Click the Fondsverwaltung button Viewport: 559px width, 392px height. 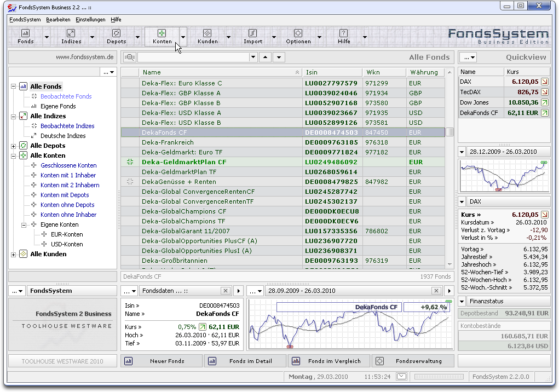tap(413, 361)
